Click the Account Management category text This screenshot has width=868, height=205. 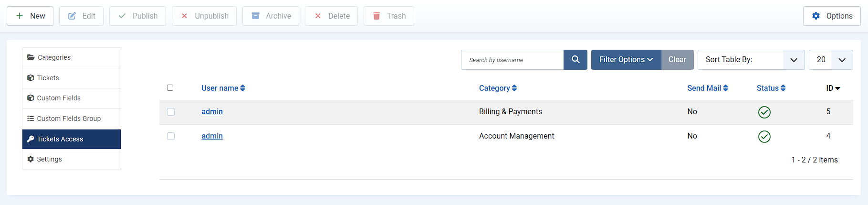(x=517, y=136)
